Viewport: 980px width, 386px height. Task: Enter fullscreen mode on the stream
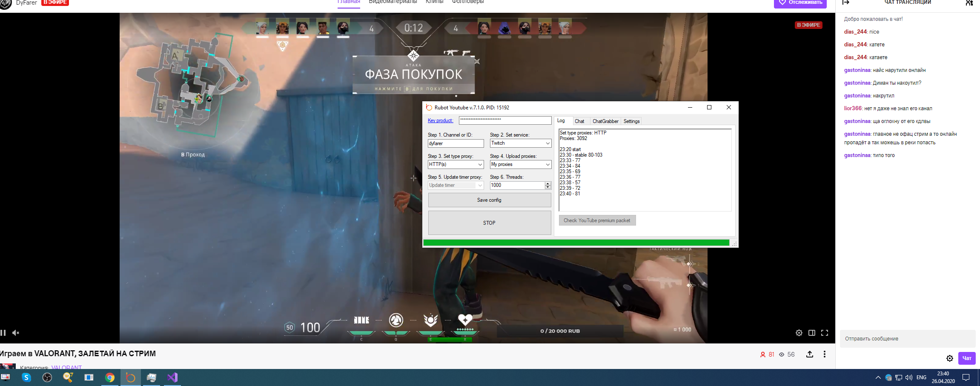[x=825, y=333]
